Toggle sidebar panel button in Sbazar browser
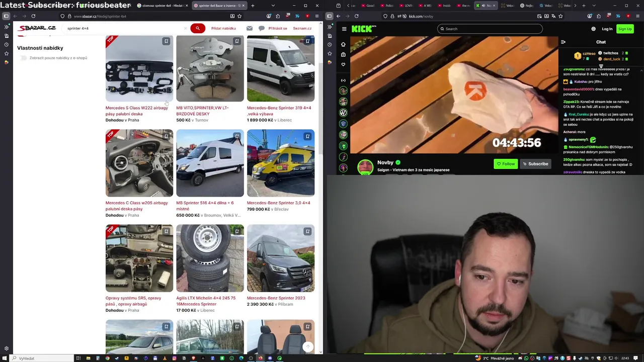The height and width of the screenshot is (362, 644). pyautogui.click(x=6, y=16)
